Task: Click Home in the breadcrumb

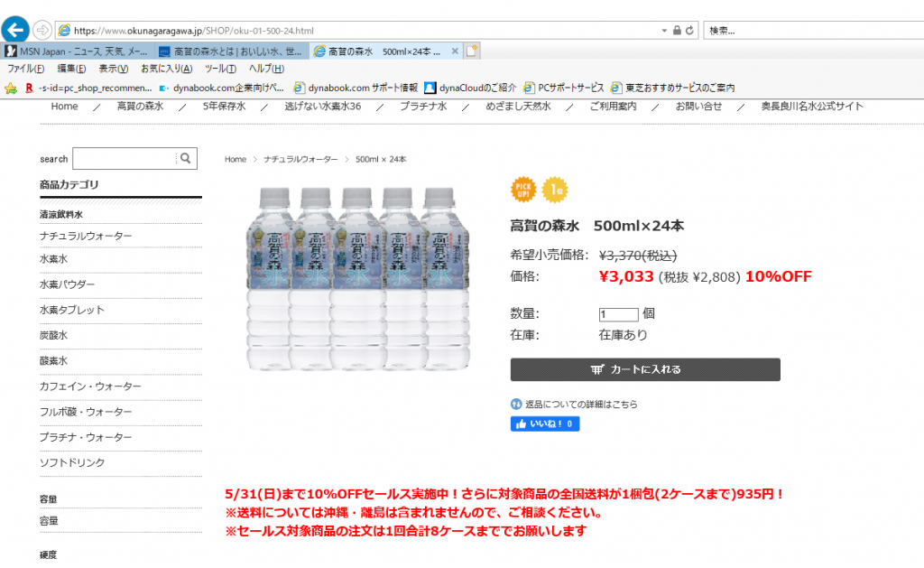Action: 236,159
